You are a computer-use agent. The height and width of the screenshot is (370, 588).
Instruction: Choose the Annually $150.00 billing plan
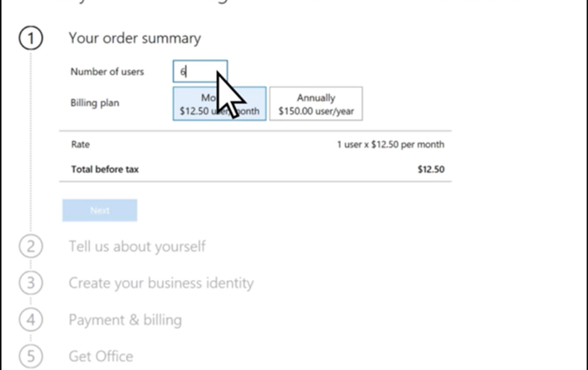point(316,104)
